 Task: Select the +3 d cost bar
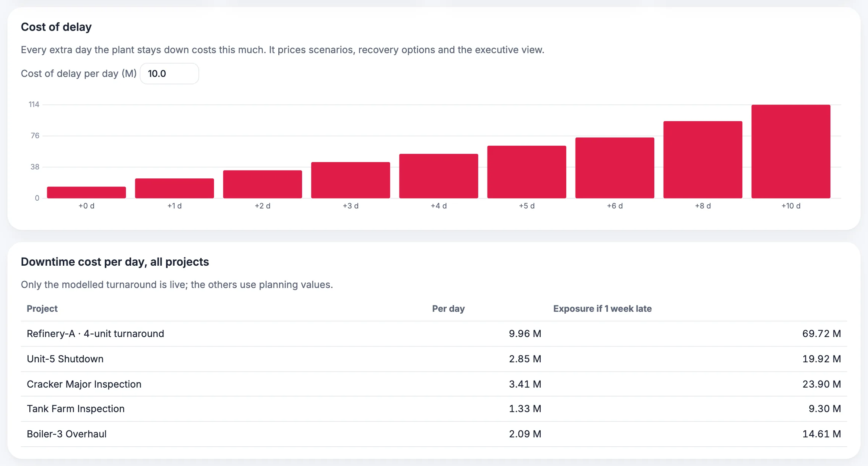coord(351,180)
